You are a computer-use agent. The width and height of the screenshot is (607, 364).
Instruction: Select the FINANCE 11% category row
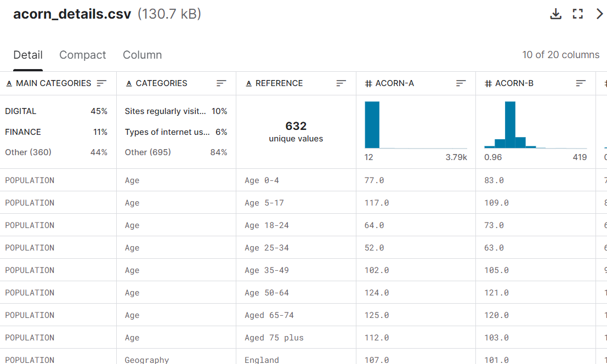(56, 132)
